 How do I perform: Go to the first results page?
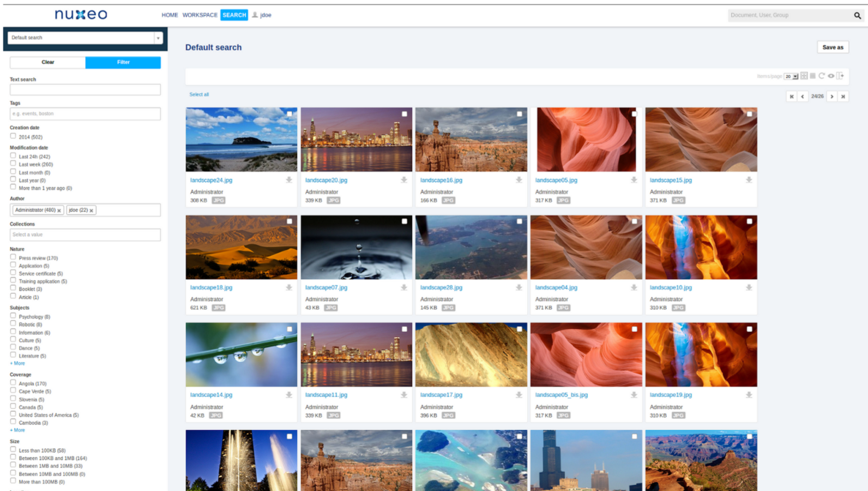pos(792,97)
